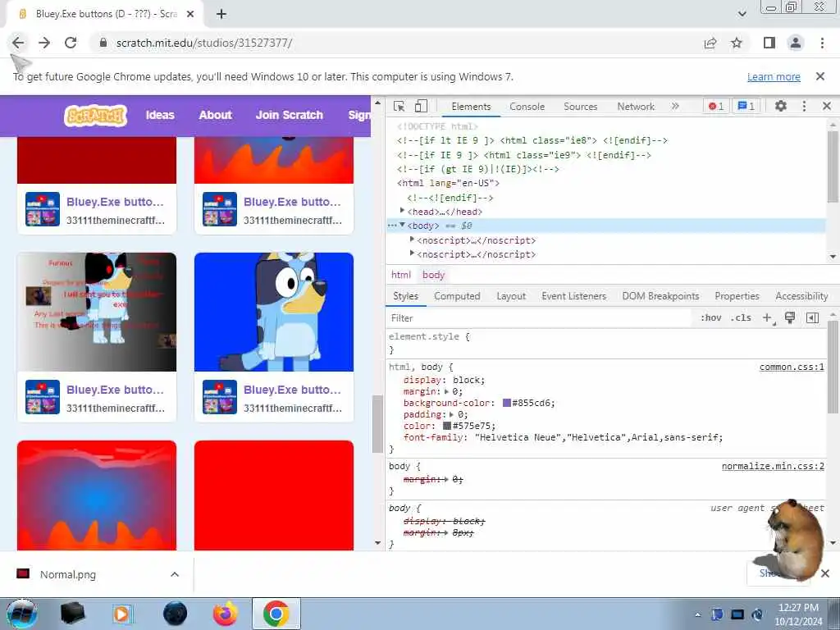Screen dimensions: 840x630
Task: Expand the padding shorthand property
Action: pos(452,414)
